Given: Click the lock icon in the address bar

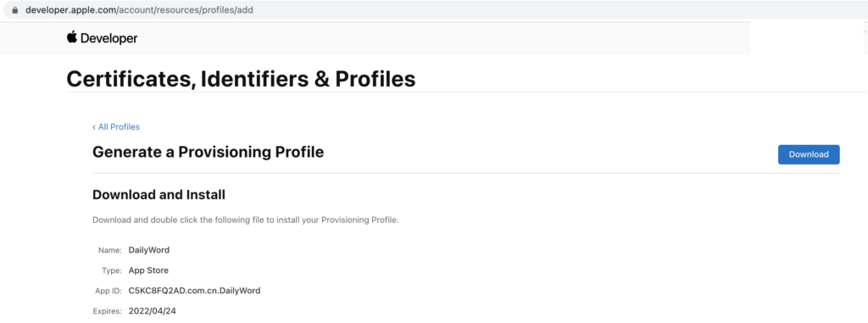Looking at the screenshot, I should click(14, 10).
